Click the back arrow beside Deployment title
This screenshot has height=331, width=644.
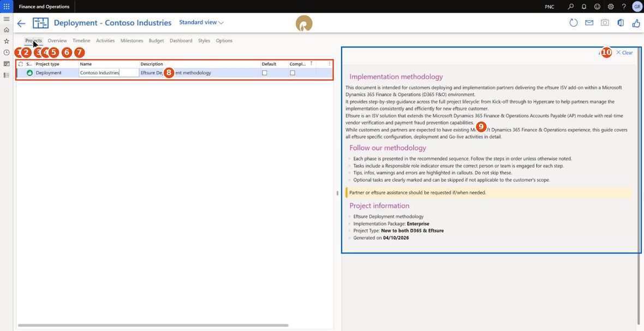(21, 23)
